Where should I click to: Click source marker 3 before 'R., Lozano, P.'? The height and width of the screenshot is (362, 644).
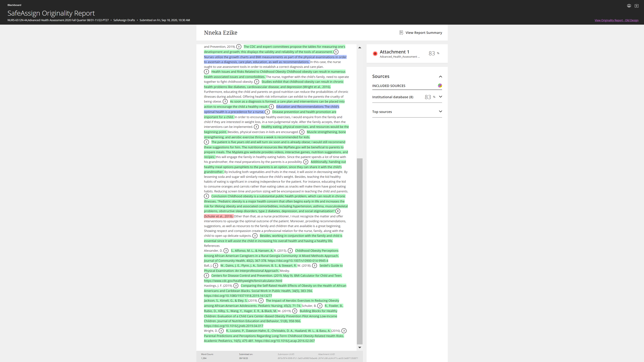(221, 331)
